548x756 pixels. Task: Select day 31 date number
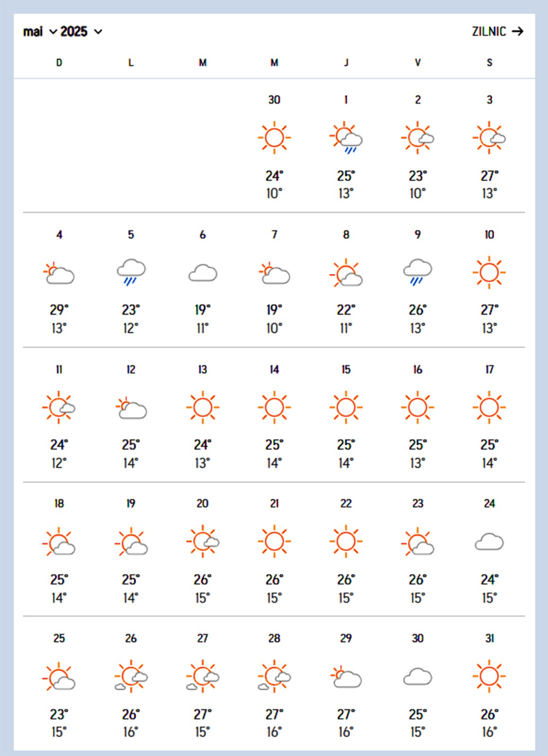point(489,638)
